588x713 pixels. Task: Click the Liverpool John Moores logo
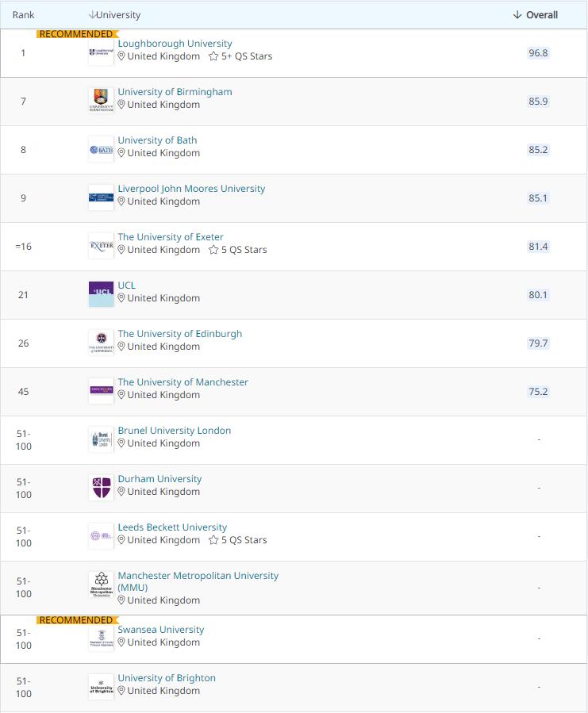coord(102,197)
